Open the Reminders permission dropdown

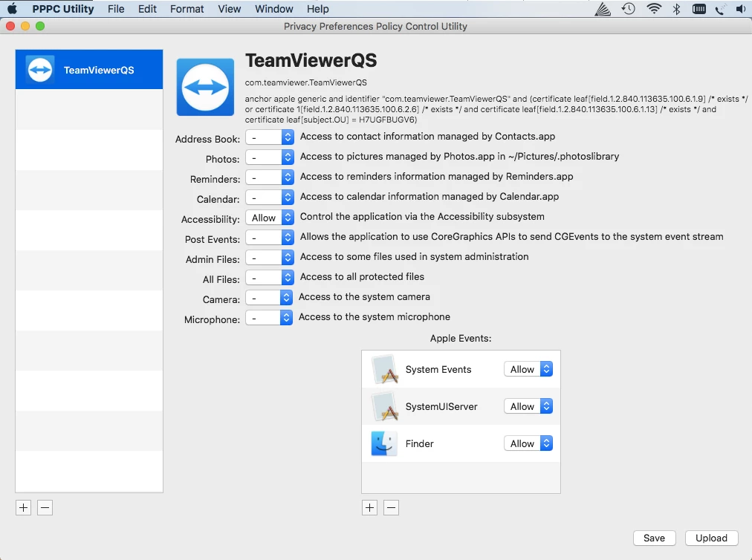[270, 178]
